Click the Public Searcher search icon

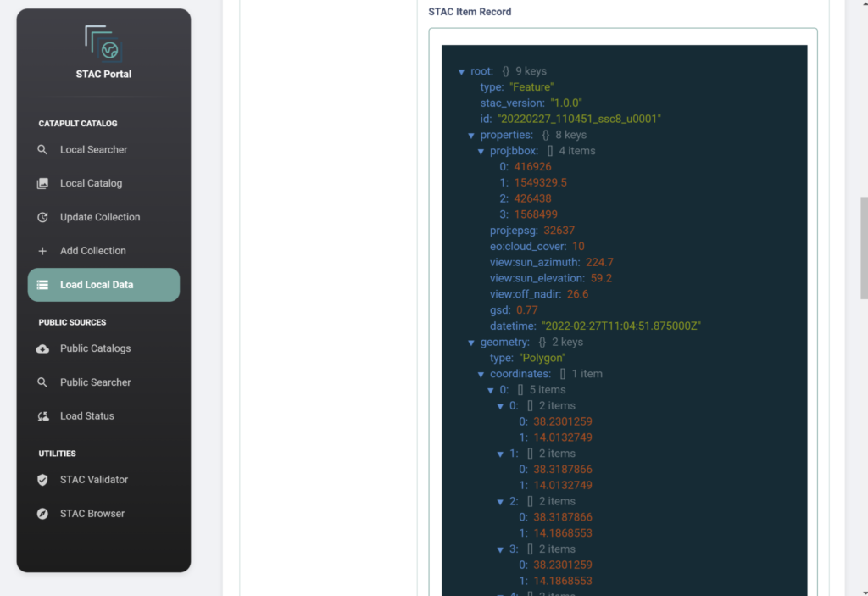(42, 382)
